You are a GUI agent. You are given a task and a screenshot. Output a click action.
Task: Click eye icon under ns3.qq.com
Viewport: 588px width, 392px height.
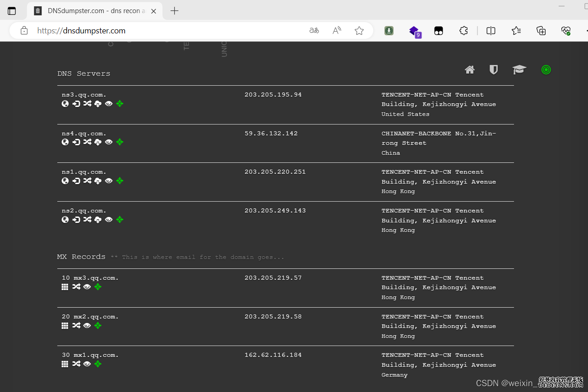(109, 104)
